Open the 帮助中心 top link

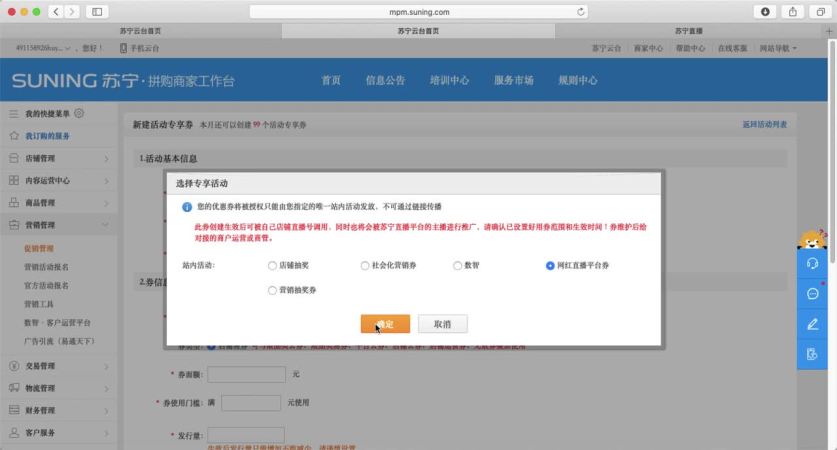690,48
